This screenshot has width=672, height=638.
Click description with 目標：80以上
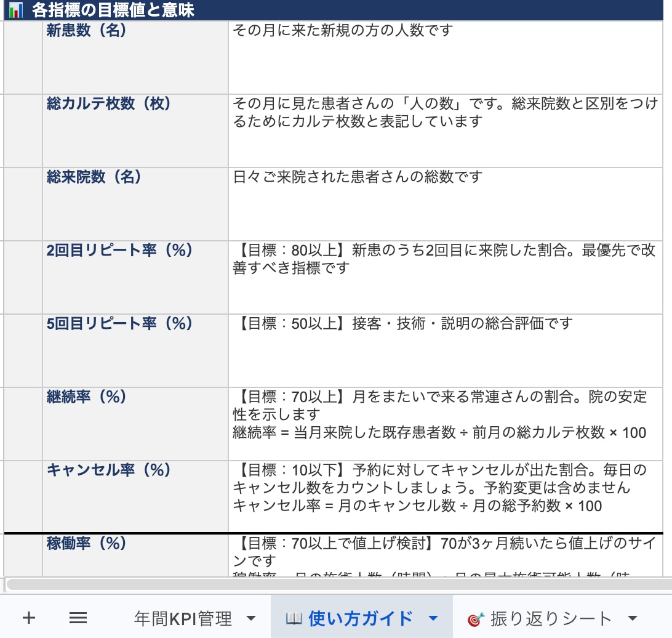click(446, 277)
